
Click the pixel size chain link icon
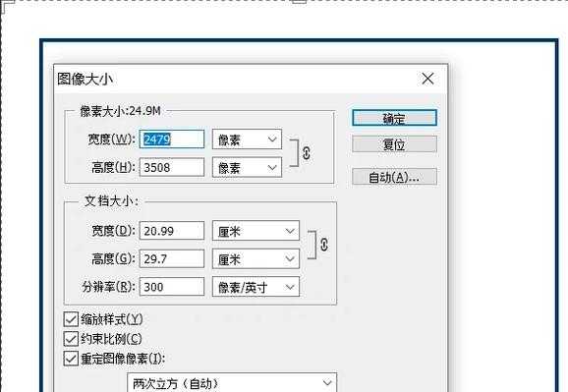(306, 153)
